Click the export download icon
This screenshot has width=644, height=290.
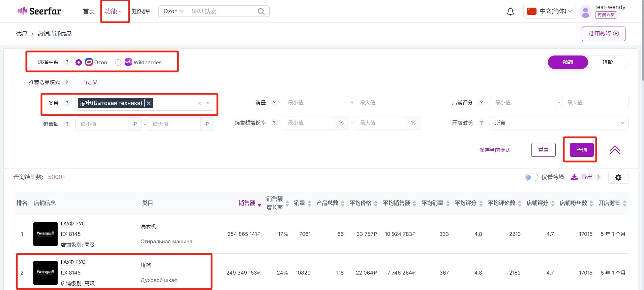[x=574, y=177]
